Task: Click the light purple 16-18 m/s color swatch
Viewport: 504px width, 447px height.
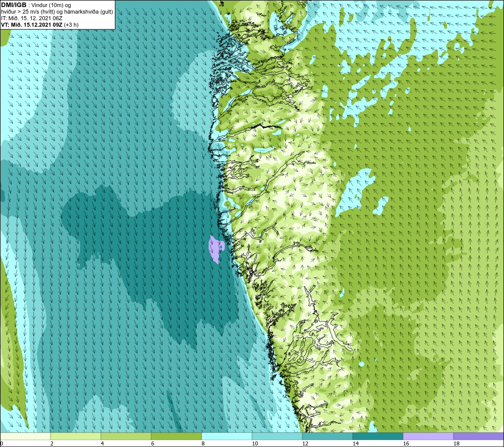Action: point(428,436)
